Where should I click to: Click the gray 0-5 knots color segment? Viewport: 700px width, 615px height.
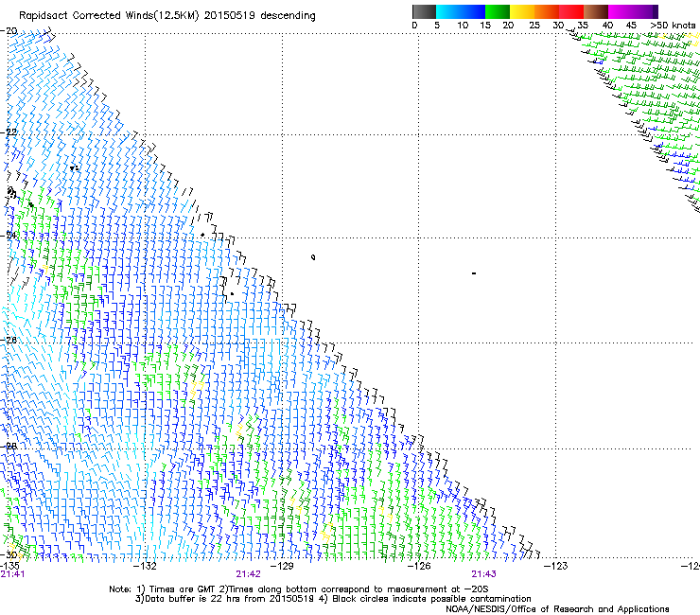424,11
